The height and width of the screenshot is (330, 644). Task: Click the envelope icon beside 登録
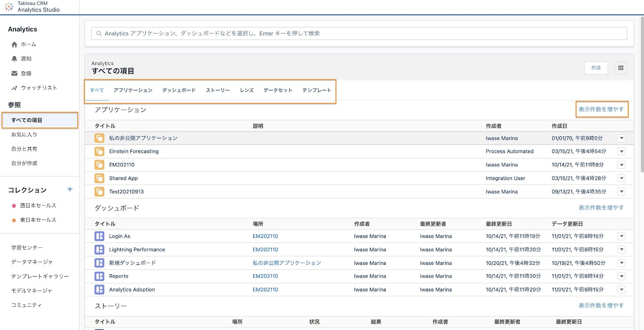(14, 74)
